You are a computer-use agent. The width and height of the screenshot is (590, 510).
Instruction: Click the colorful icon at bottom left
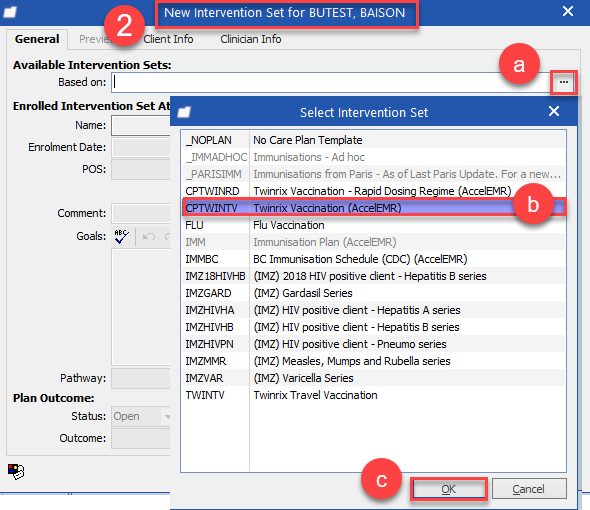(16, 471)
